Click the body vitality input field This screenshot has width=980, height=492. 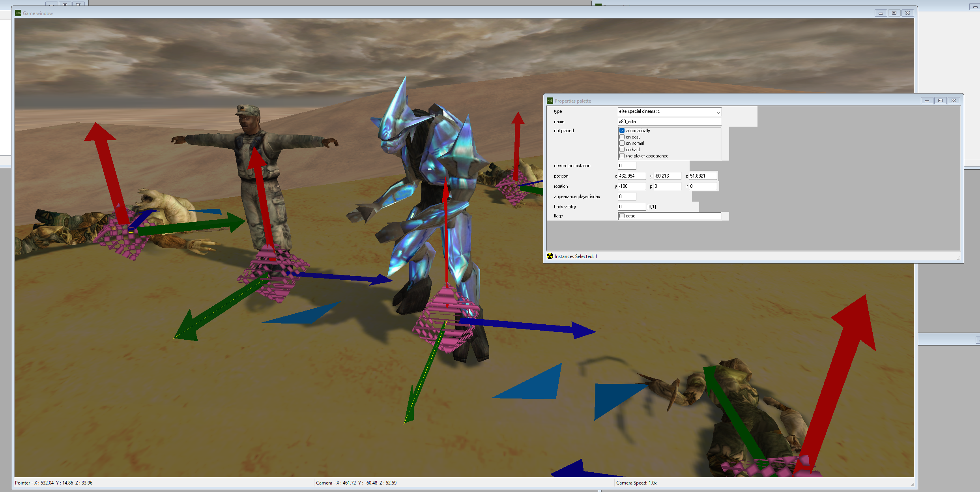[x=632, y=207]
